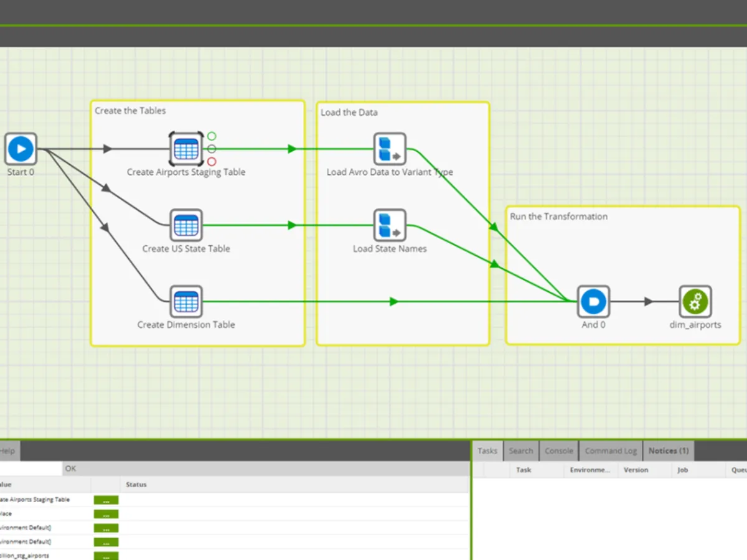The width and height of the screenshot is (747, 560).
Task: Click the red failure output connector circle
Action: (212, 162)
